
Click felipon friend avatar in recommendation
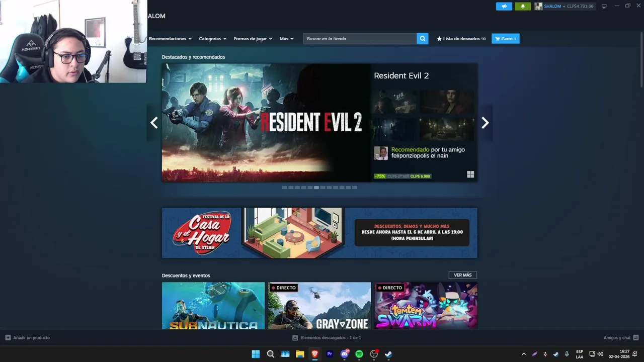click(x=381, y=153)
